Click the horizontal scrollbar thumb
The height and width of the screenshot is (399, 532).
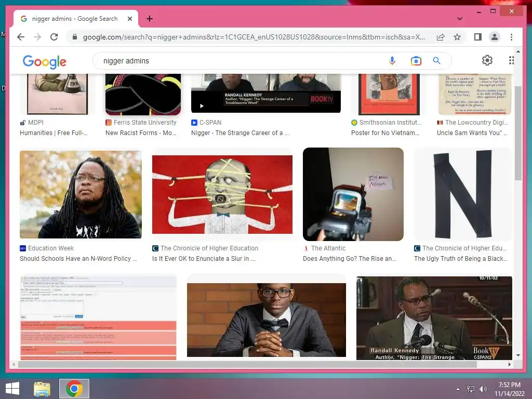click(x=248, y=364)
